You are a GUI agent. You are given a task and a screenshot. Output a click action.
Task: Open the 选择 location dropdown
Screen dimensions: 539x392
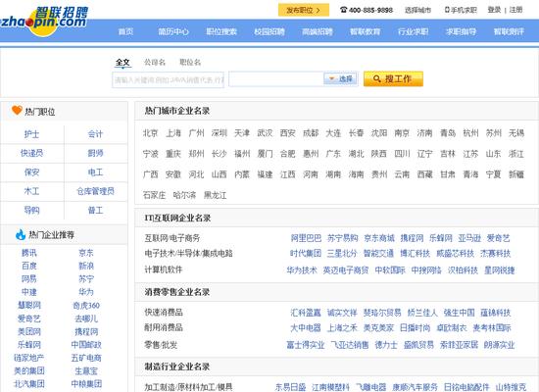(x=341, y=78)
